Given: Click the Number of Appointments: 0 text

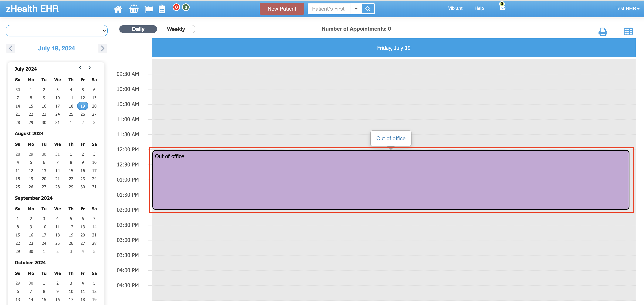Looking at the screenshot, I should coord(356,29).
